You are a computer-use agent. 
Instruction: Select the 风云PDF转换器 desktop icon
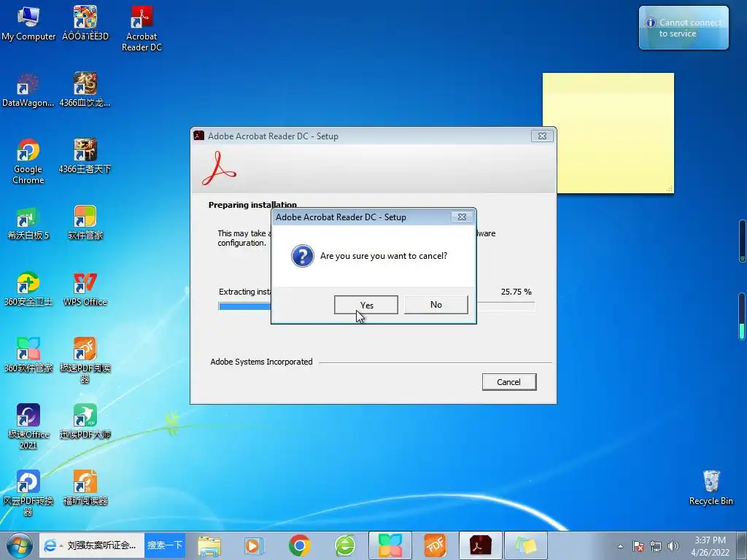click(x=28, y=494)
